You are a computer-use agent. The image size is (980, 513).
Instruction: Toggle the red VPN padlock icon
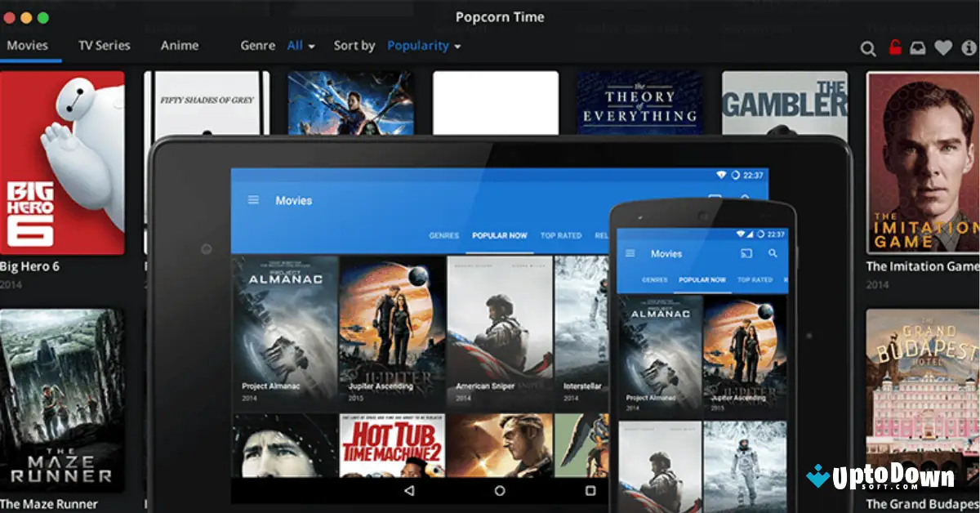(x=895, y=47)
